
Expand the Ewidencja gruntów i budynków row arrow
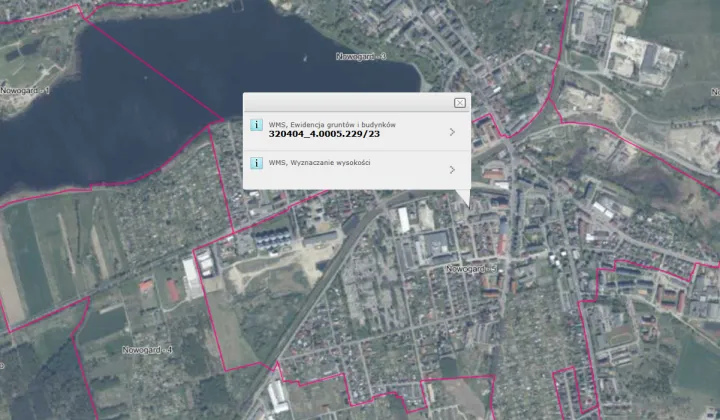(x=452, y=132)
